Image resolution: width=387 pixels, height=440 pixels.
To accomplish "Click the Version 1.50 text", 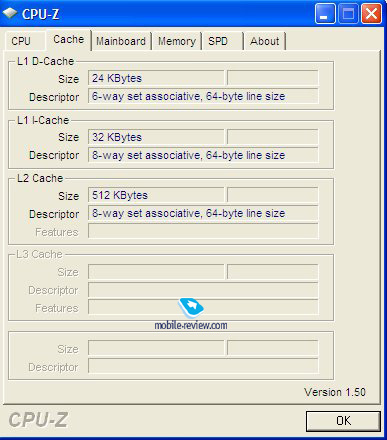I will pos(335,392).
